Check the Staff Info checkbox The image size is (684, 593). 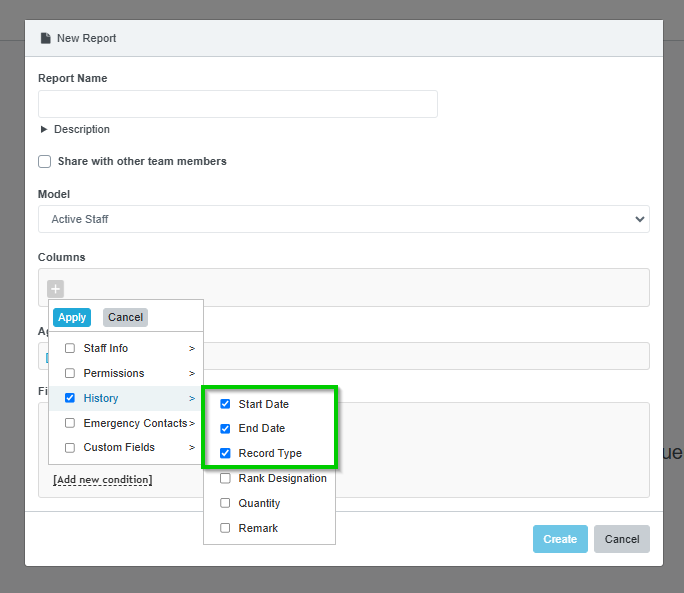point(70,349)
